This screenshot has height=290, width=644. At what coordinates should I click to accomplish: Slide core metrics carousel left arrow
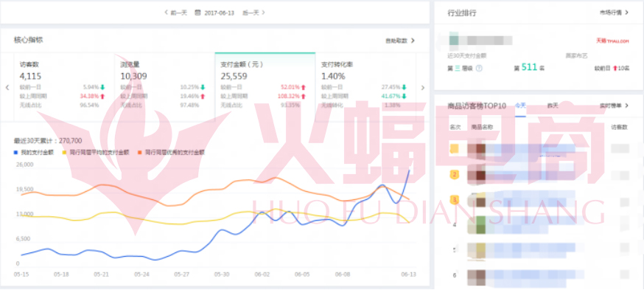7,88
